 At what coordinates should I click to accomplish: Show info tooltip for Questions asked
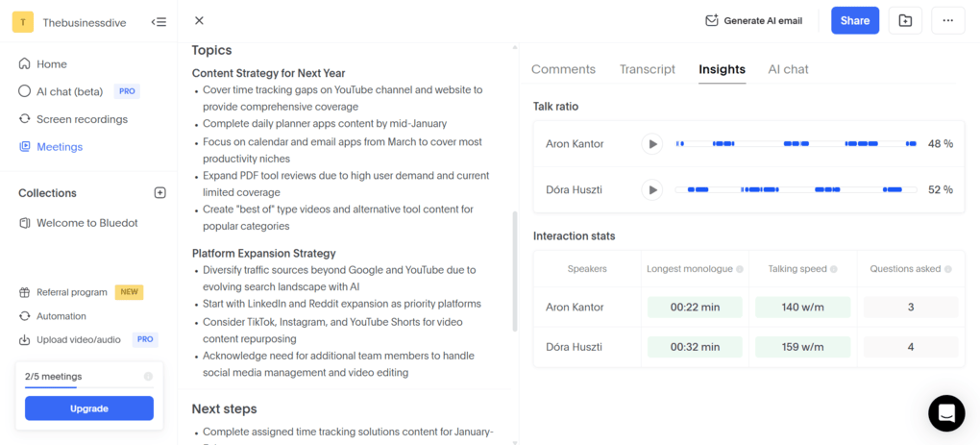pyautogui.click(x=945, y=269)
